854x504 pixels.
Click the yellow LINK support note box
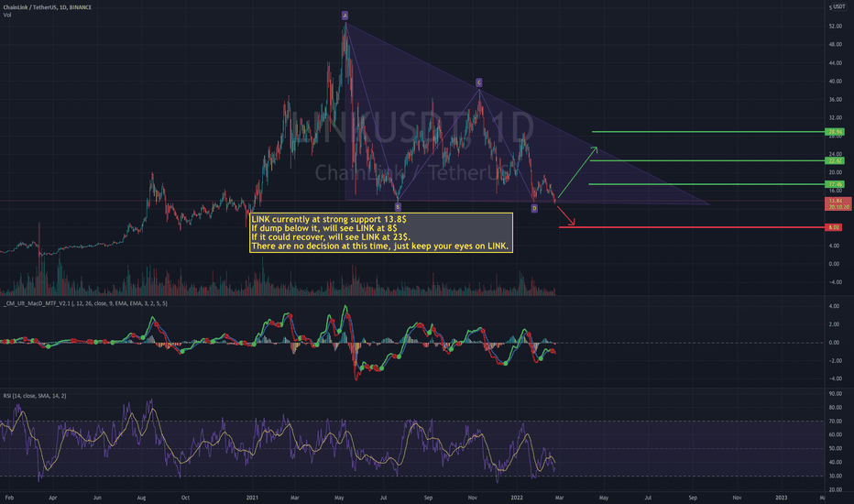[x=381, y=233]
